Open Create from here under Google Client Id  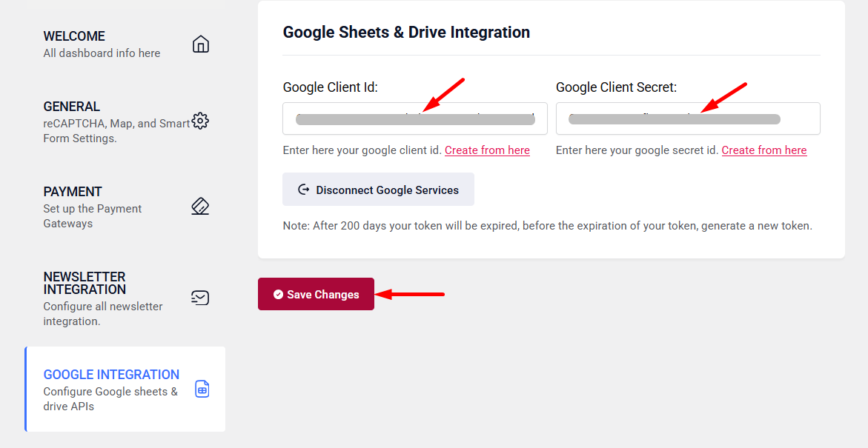[487, 150]
